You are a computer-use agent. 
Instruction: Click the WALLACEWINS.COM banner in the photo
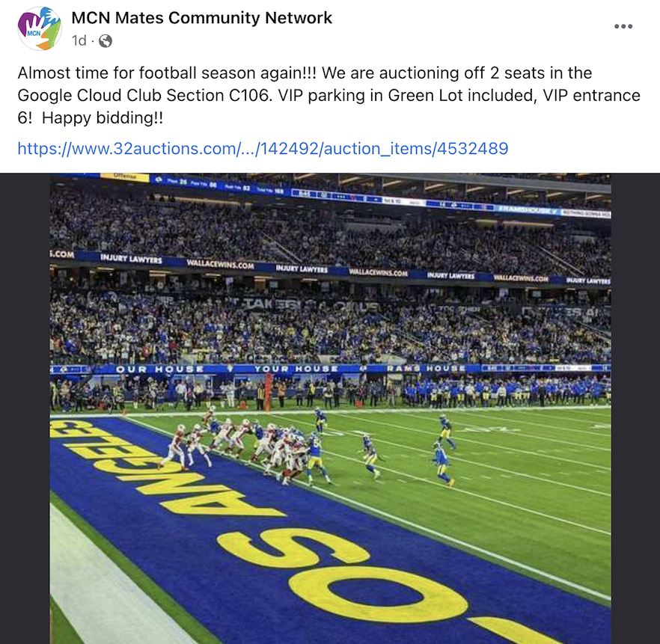click(220, 265)
